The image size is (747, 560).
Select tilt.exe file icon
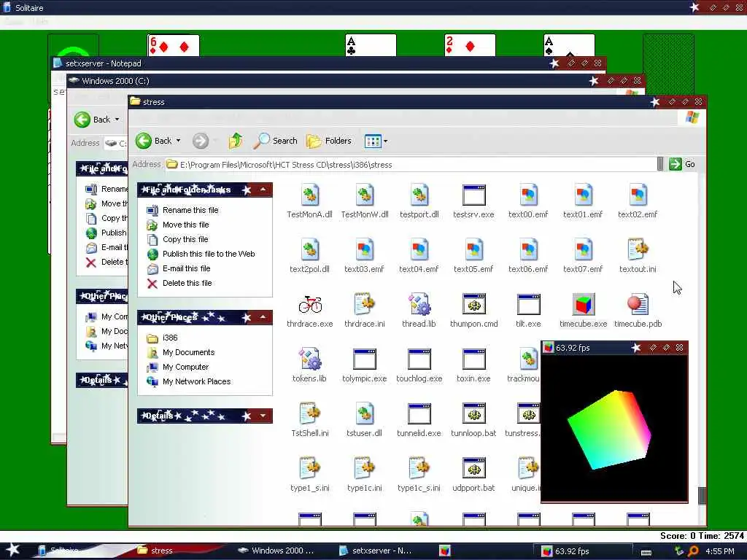pos(528,305)
